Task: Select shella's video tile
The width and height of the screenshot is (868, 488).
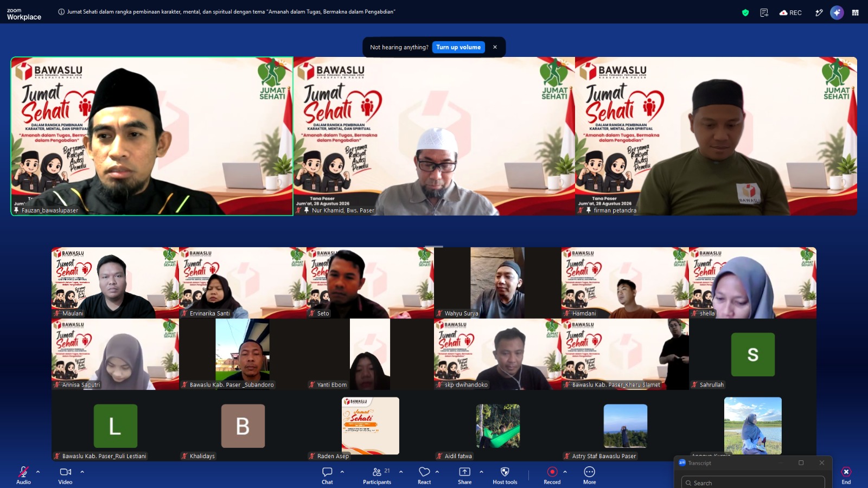Action: click(x=752, y=282)
